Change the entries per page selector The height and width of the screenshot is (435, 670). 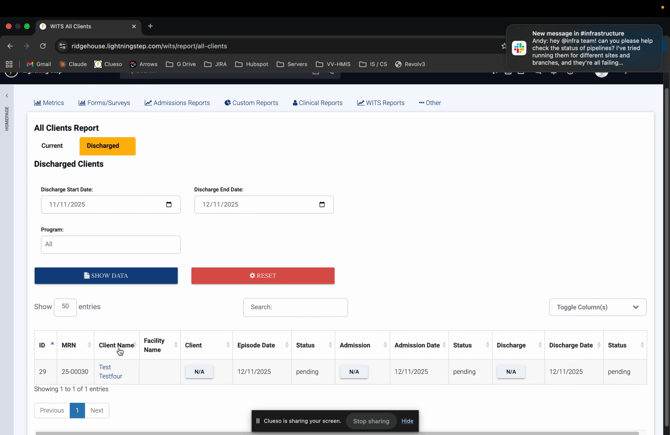point(65,307)
